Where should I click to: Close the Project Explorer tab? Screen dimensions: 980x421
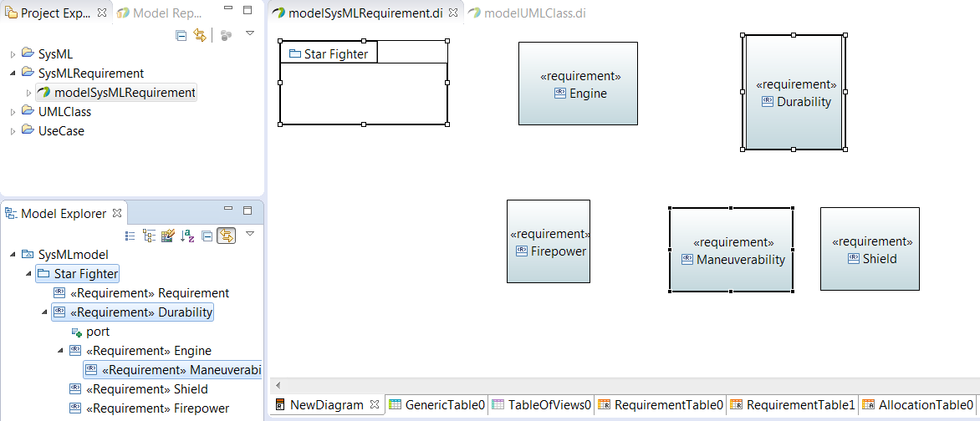[x=103, y=13]
